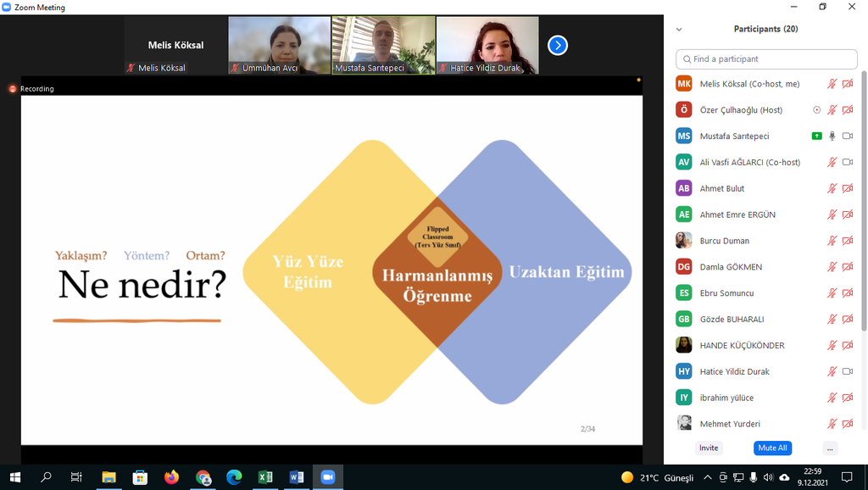Toggle the muted microphone for Gözde BUHARALI

pos(832,319)
